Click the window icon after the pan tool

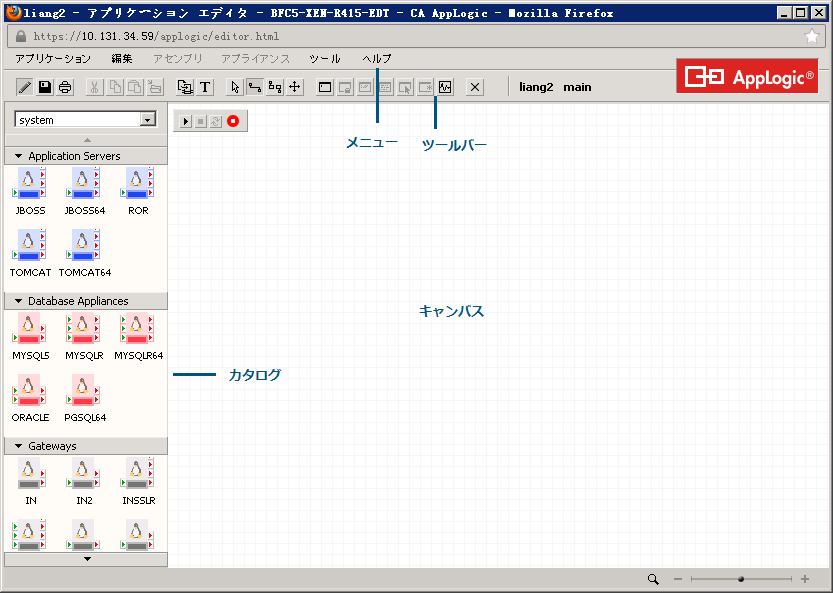pos(325,87)
